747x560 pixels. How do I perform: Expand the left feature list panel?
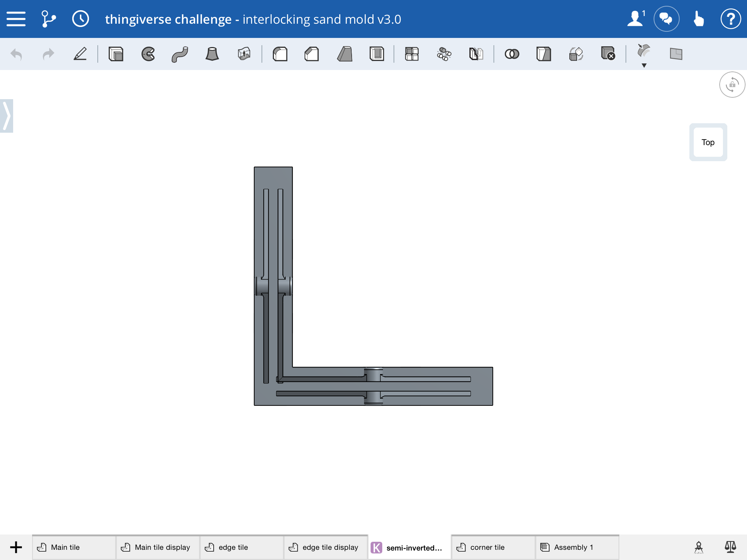7,116
